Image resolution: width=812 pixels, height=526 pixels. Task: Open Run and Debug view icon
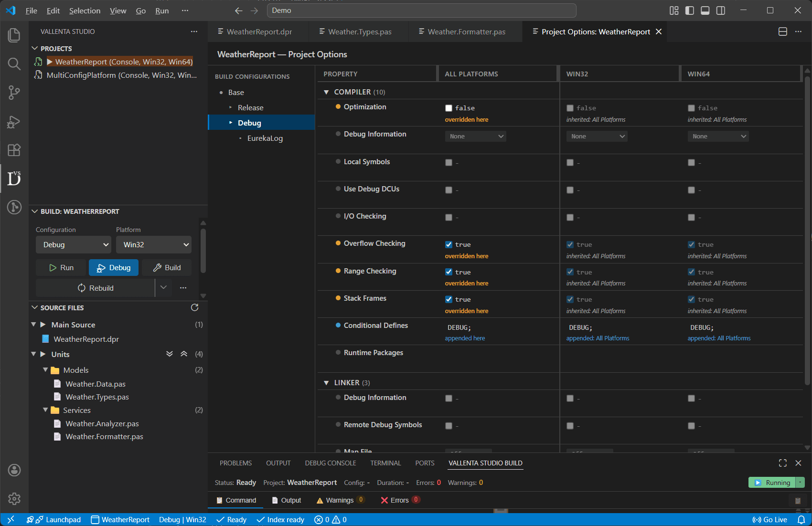14,122
